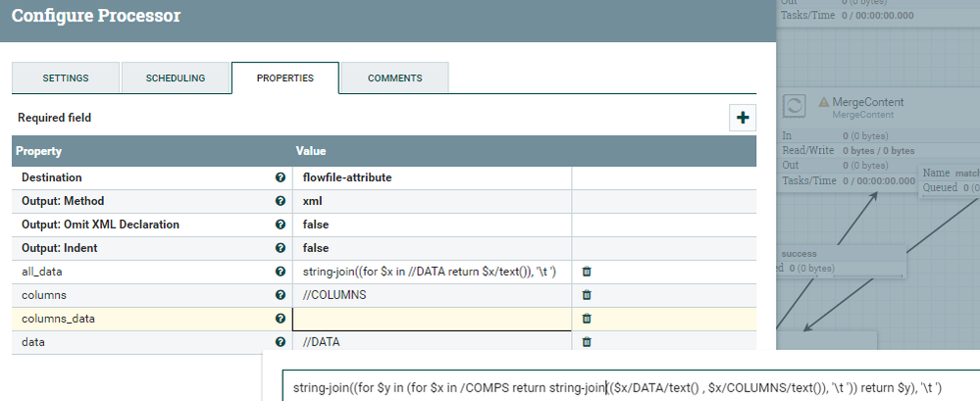Select the Properties tab
980x401 pixels.
pos(285,78)
